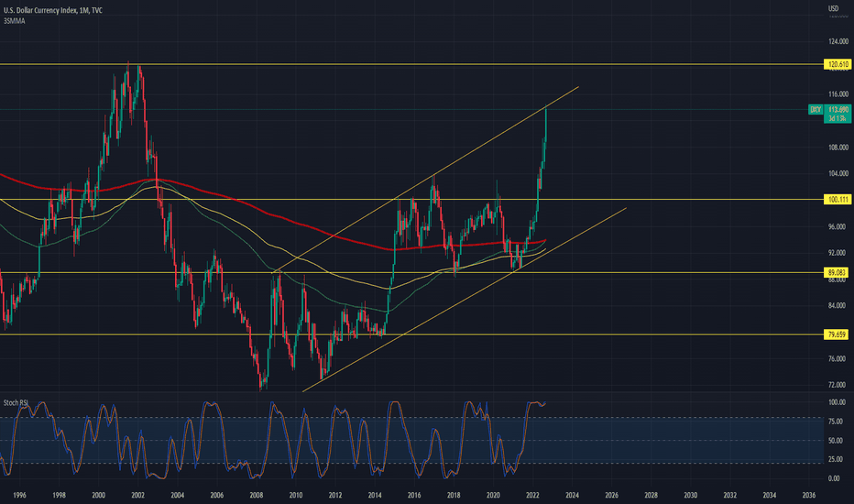Click the 116.000 price axis value
Screen dimensions: 854x504
838,94
